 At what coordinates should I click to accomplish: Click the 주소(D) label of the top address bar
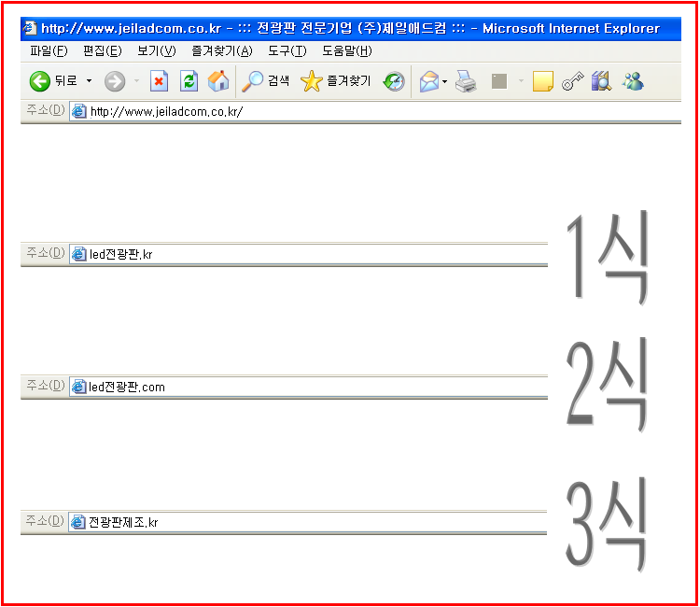[46, 110]
